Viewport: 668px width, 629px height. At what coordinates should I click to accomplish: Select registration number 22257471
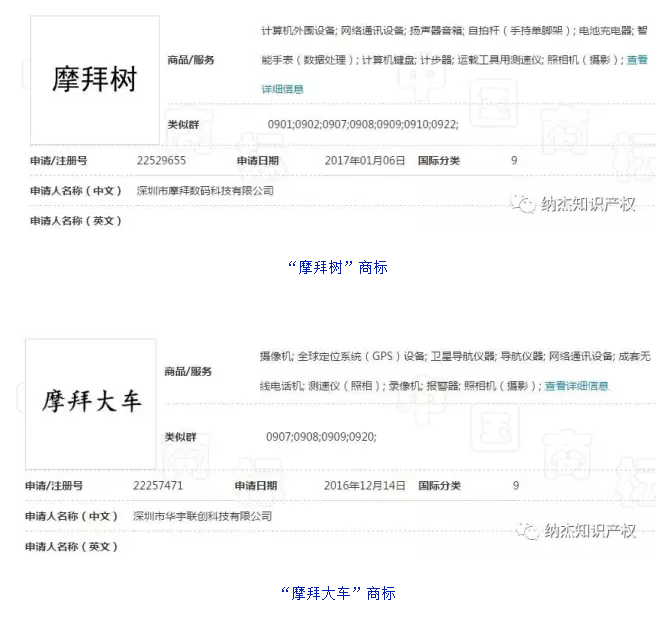click(158, 486)
